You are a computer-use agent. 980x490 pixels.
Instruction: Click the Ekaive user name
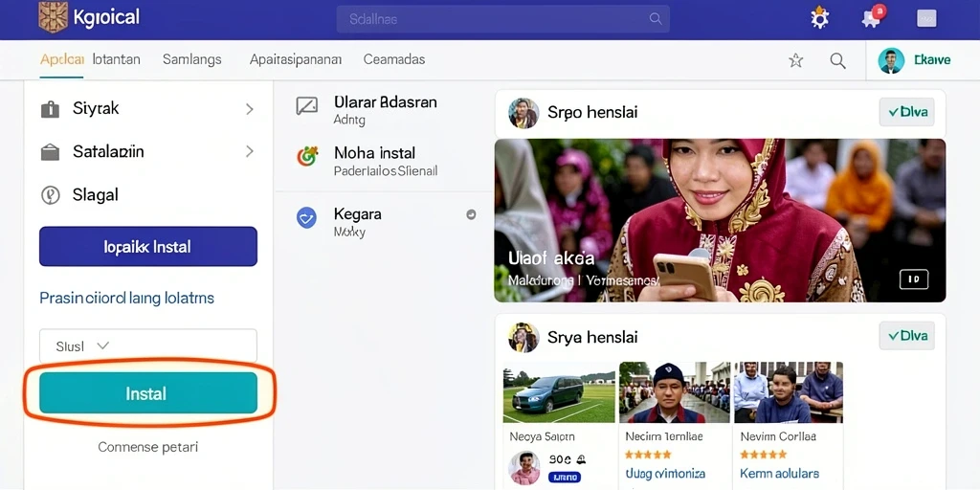click(932, 60)
